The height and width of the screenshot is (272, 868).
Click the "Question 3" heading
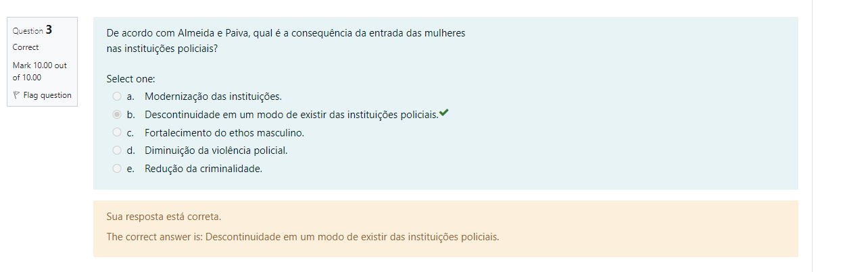[x=32, y=30]
